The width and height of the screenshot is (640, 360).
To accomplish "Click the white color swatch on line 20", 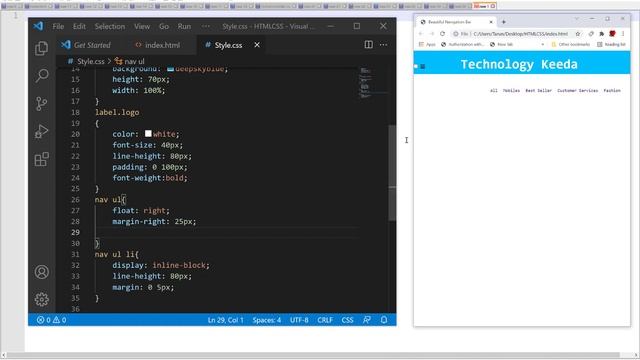I will (x=148, y=133).
